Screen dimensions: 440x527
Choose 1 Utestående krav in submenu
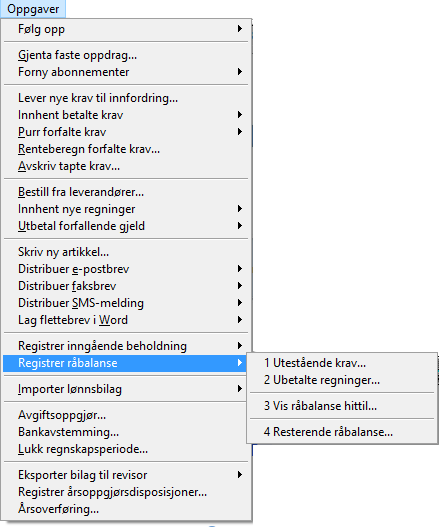pyautogui.click(x=342, y=363)
